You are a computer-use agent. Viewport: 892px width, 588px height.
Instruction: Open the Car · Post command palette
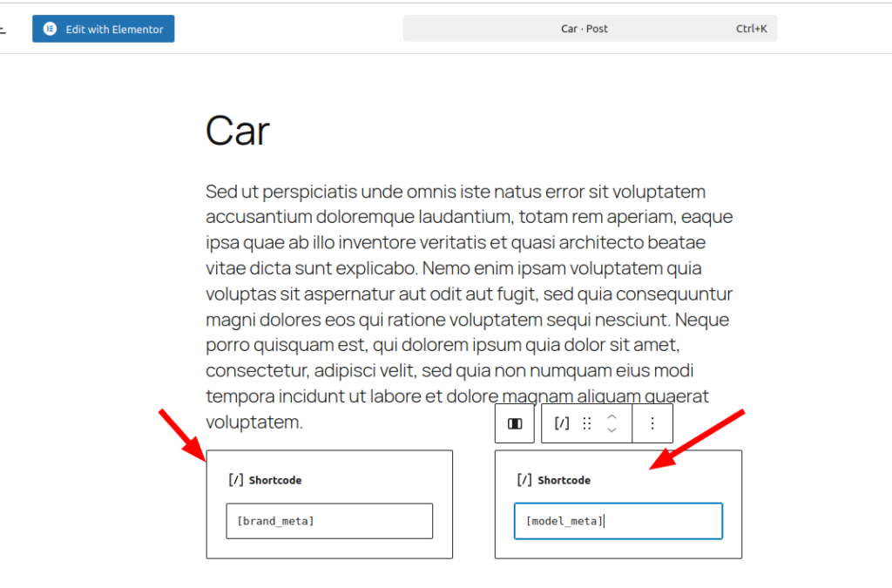(585, 29)
